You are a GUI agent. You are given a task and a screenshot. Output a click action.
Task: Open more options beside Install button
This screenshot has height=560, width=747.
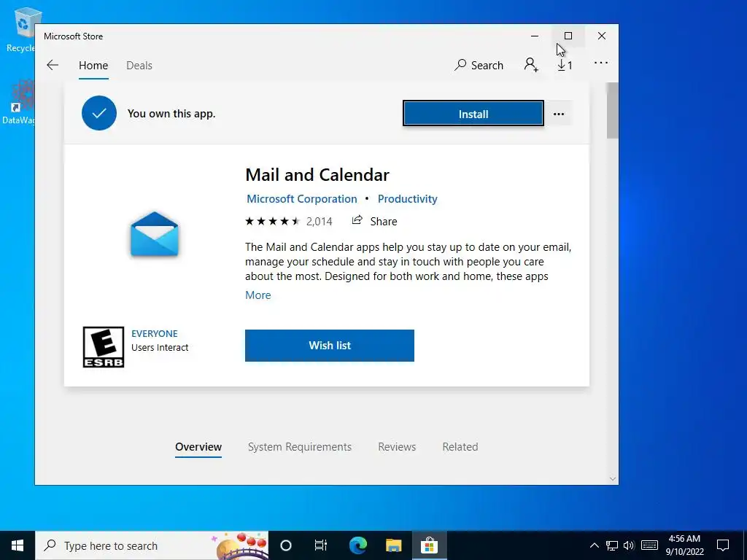[559, 114]
